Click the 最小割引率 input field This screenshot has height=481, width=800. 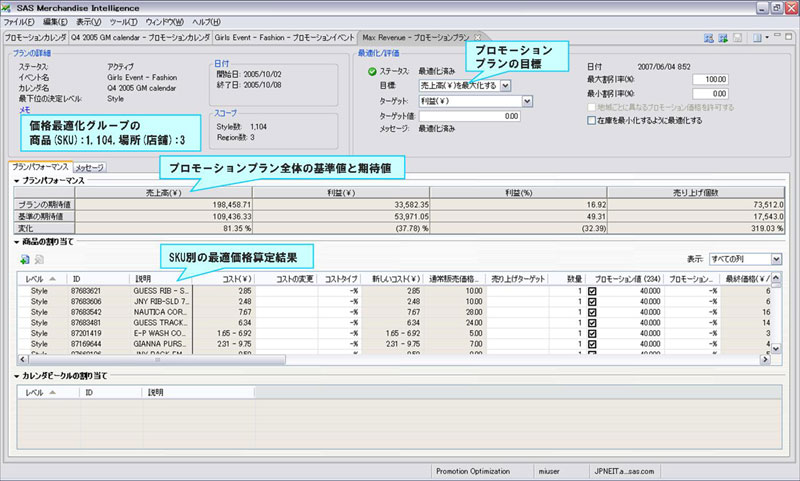point(710,94)
